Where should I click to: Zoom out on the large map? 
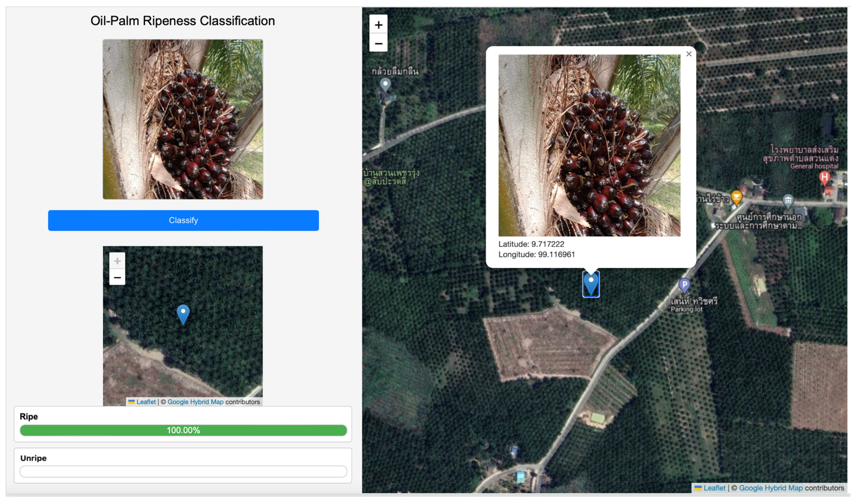(378, 43)
